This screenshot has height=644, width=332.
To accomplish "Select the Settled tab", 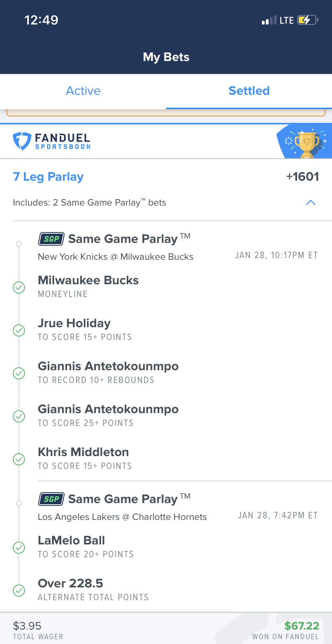I will (249, 91).
